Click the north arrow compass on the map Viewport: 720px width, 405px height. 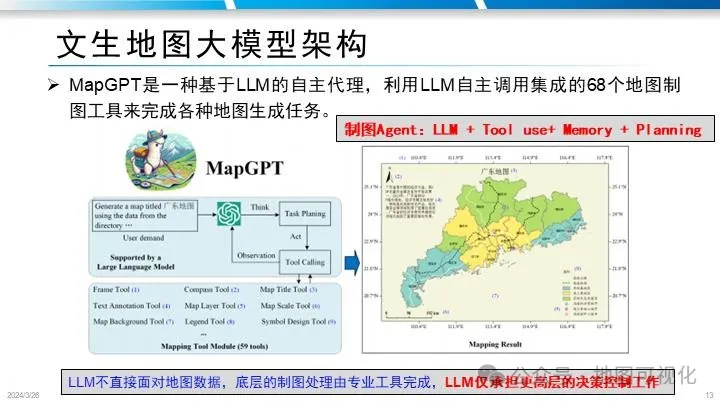389,177
